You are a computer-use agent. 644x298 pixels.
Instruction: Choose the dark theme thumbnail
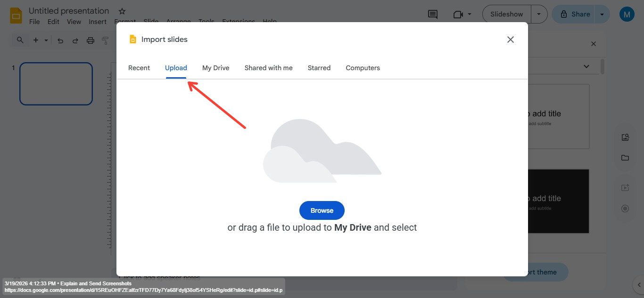tap(559, 201)
